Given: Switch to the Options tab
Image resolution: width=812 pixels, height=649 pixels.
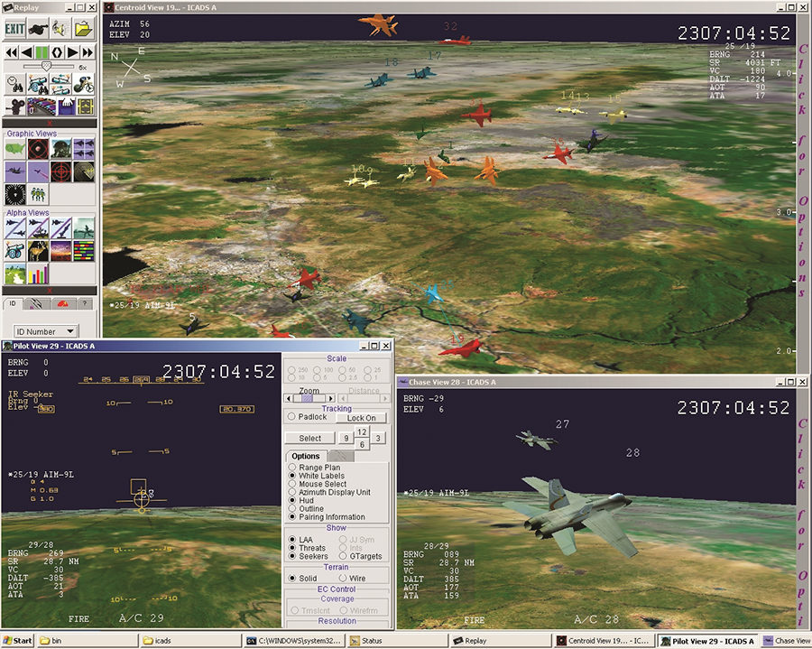Looking at the screenshot, I should coord(306,456).
